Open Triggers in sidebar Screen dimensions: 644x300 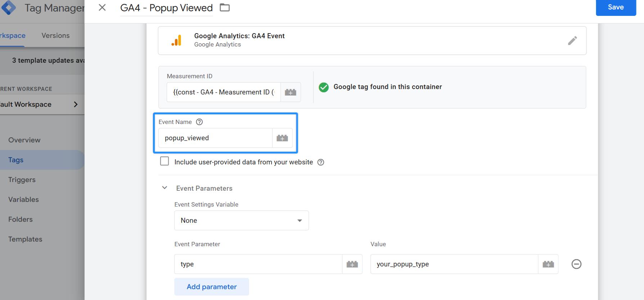[22, 180]
